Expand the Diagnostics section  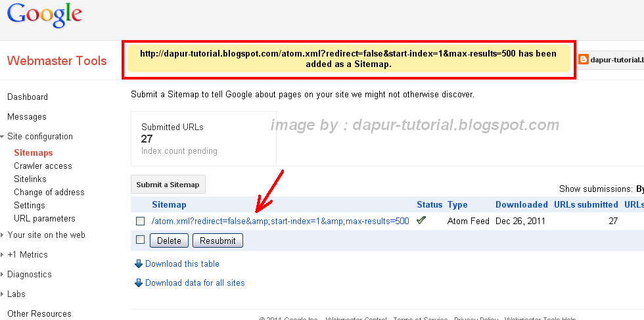(3, 275)
